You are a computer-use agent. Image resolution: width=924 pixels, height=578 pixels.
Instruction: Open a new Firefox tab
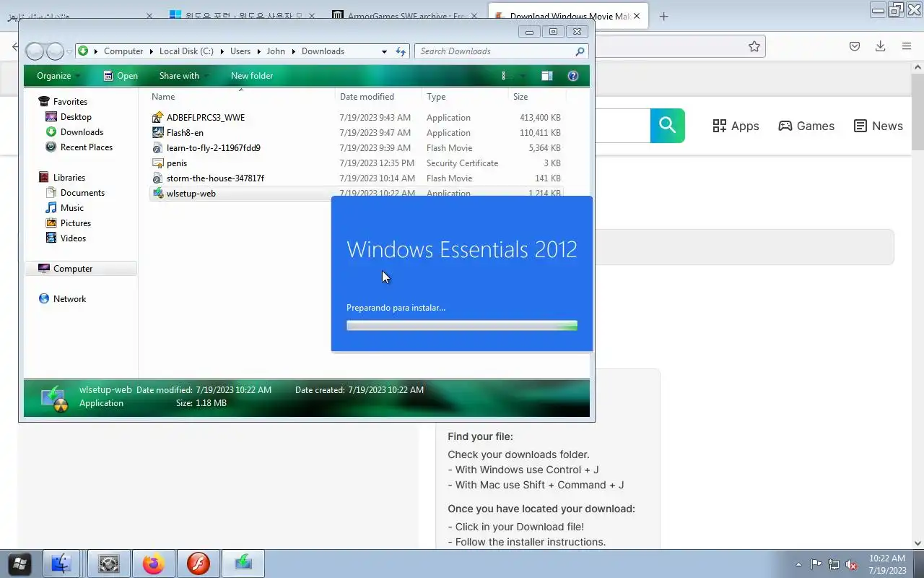(663, 16)
